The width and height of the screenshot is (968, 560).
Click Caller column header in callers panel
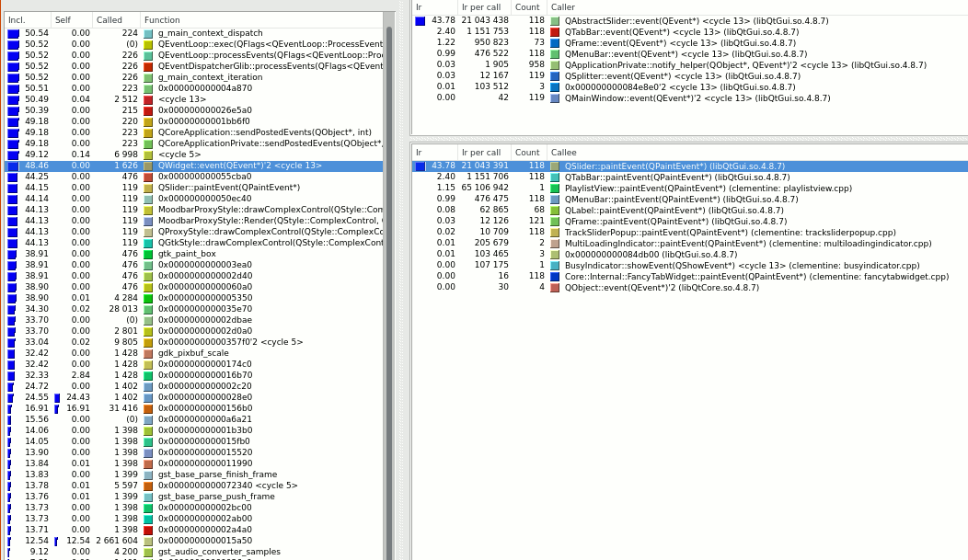coord(757,7)
